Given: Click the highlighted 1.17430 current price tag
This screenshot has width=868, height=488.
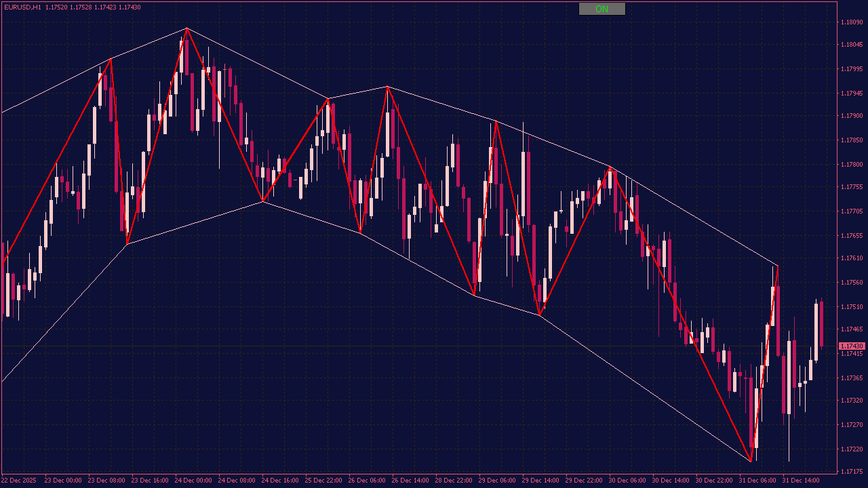Looking at the screenshot, I should pyautogui.click(x=852, y=346).
